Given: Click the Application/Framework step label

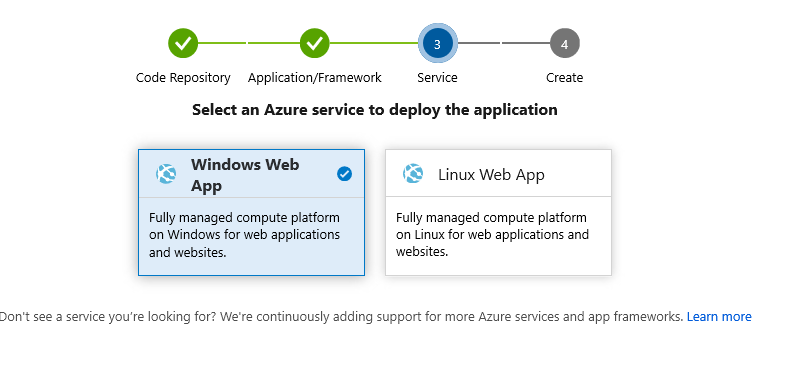Looking at the screenshot, I should [315, 78].
